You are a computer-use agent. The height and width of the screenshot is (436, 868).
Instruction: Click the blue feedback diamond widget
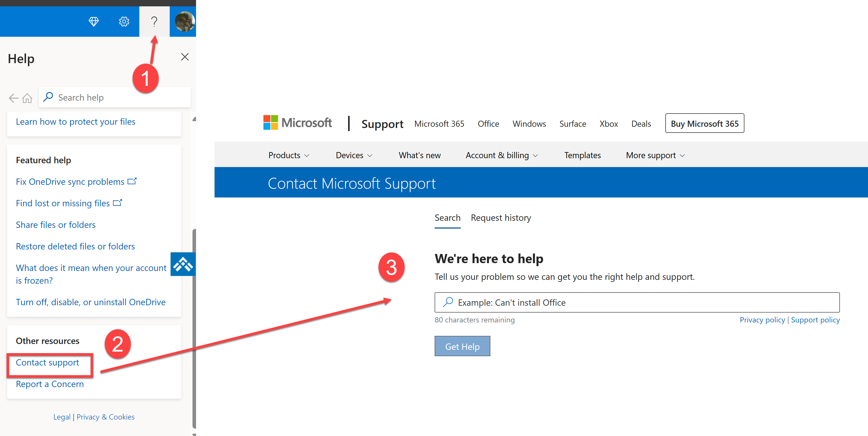point(183,264)
